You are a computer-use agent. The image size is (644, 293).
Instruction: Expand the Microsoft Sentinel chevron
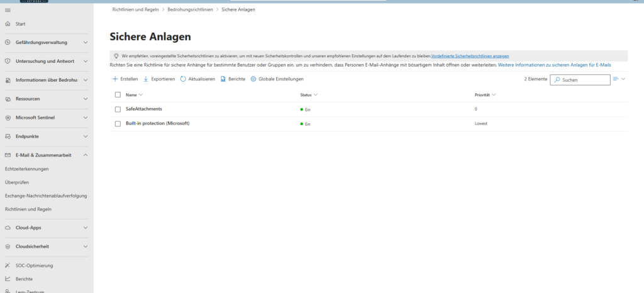(x=86, y=118)
